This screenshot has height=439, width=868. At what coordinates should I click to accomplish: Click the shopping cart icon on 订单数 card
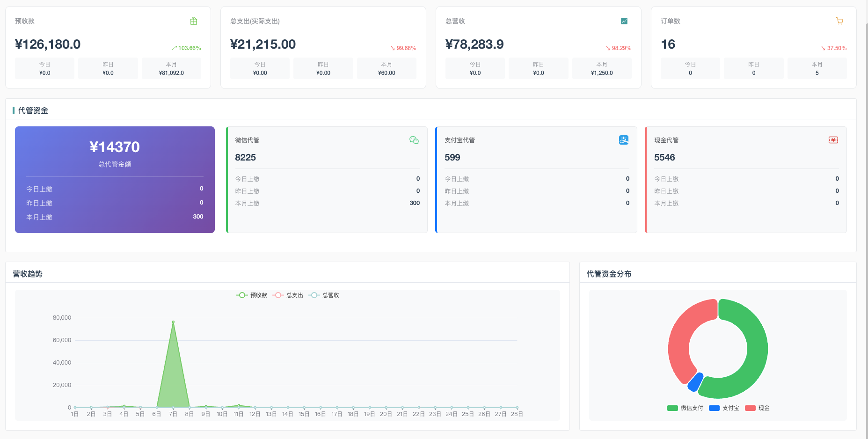coord(839,21)
